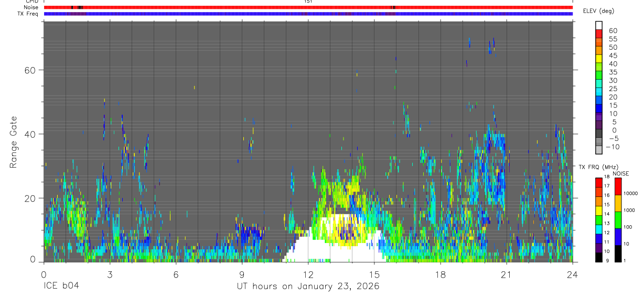644x297 pixels.
Task: Select the 'NOISE' legend heading
Action: click(x=621, y=173)
